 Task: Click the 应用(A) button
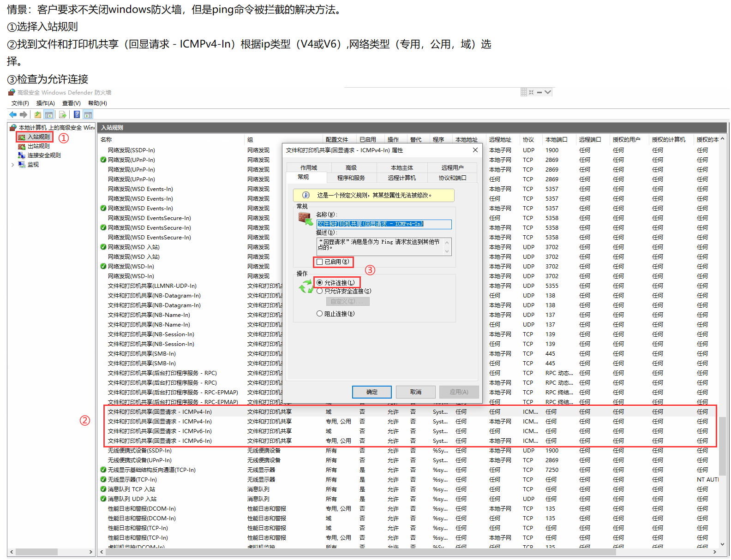pyautogui.click(x=459, y=392)
